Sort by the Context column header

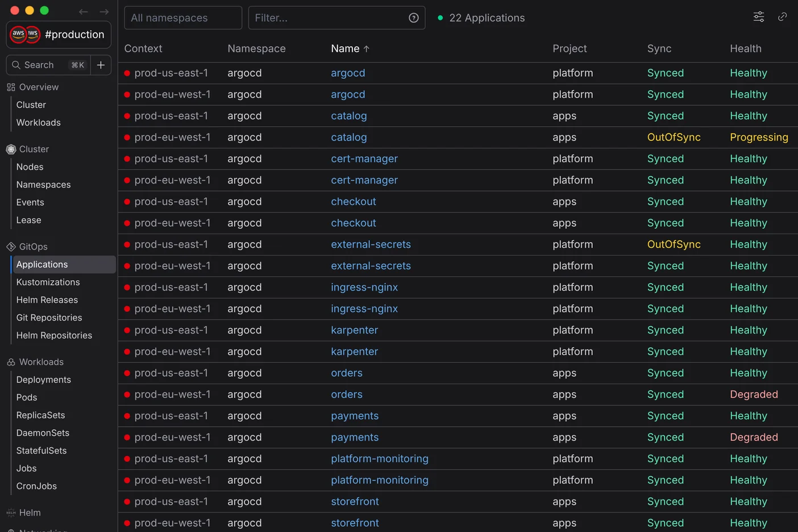pos(143,49)
